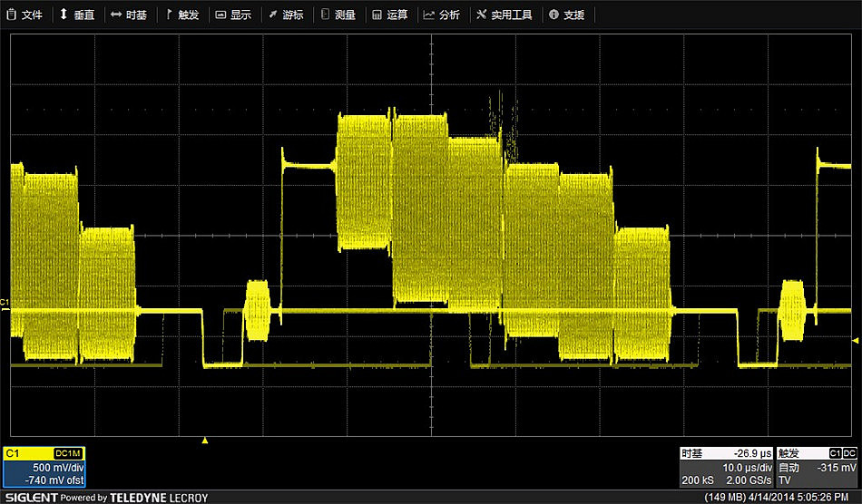862x504 pixels.
Task: Click the 触发 trigger flag icon
Action: coord(169,15)
